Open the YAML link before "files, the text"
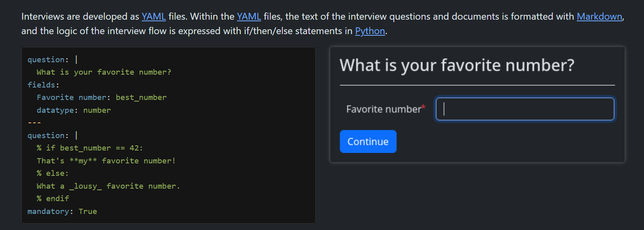The height and width of the screenshot is (230, 644). [249, 16]
